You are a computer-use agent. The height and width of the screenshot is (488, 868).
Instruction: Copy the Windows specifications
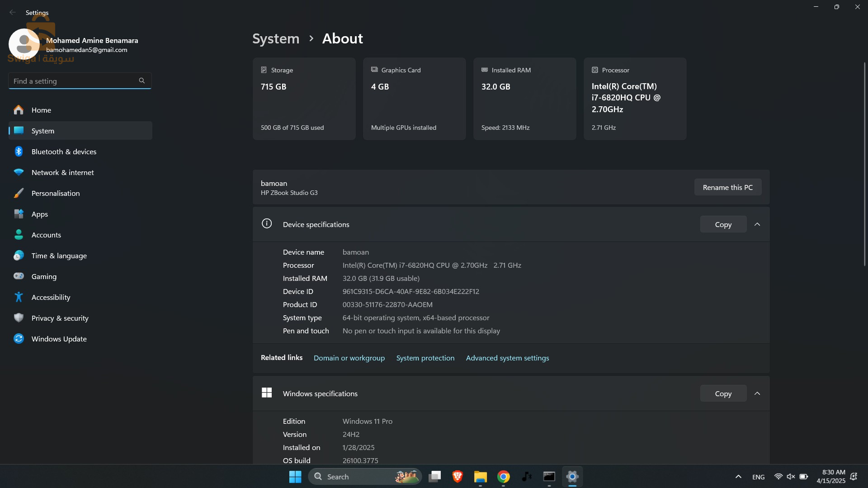723,393
